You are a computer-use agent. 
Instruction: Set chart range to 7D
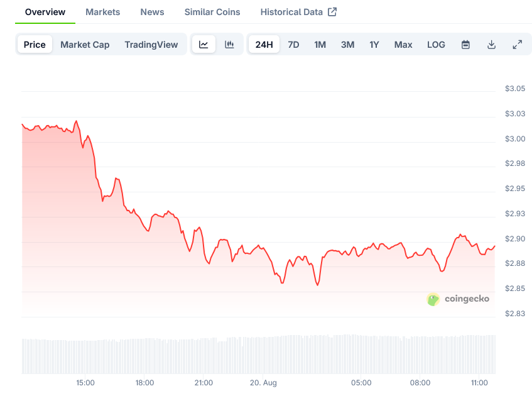coord(293,45)
